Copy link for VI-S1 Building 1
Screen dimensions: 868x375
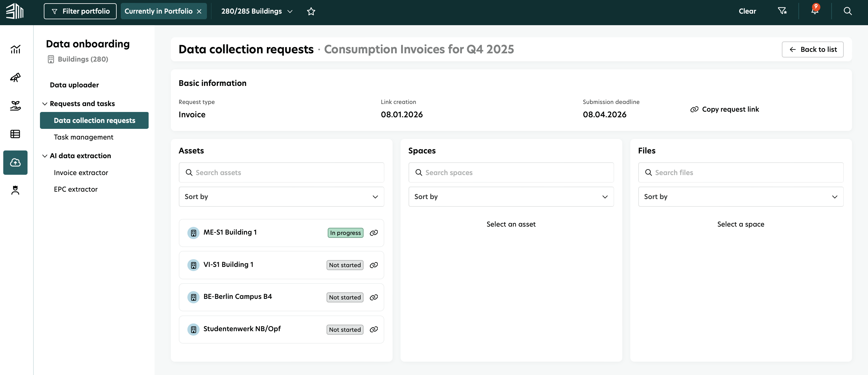(x=374, y=265)
